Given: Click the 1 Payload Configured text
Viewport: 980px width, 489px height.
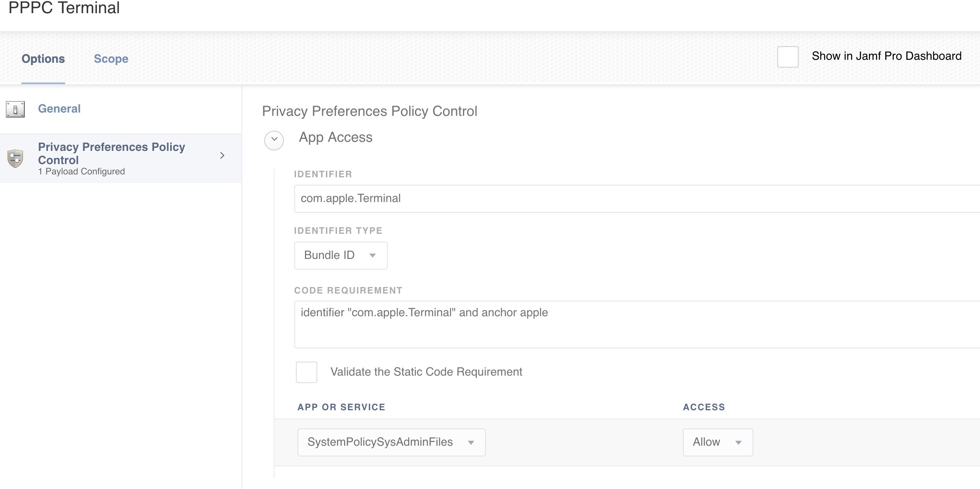Looking at the screenshot, I should [x=82, y=172].
